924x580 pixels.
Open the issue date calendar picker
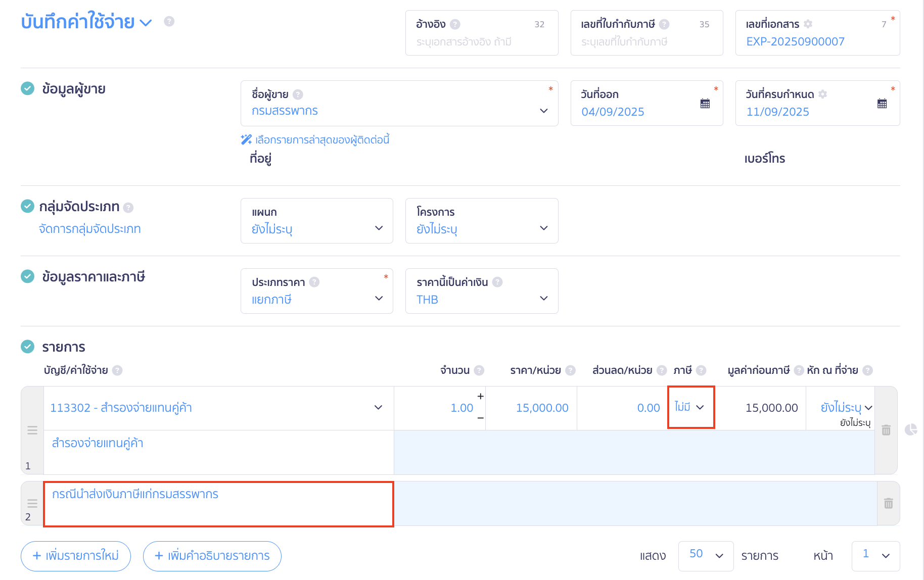705,104
